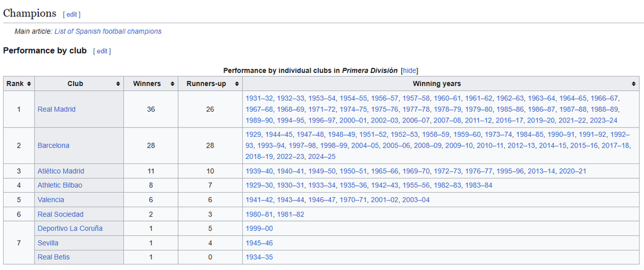Viewport: 644px width, 270px height.
Task: Open the 2023–24 season link
Action: 604,121
